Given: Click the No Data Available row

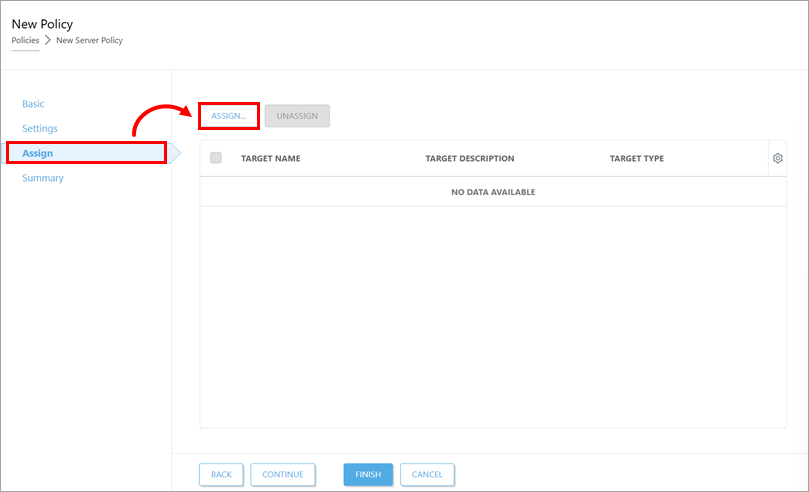Looking at the screenshot, I should (493, 192).
